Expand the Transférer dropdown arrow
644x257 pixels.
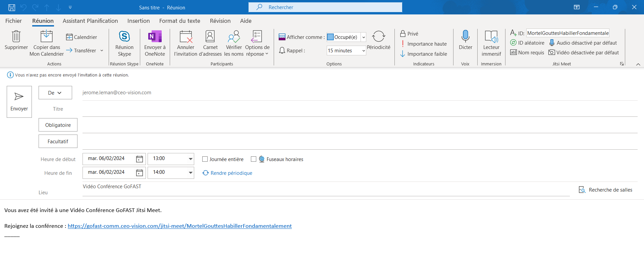102,51
